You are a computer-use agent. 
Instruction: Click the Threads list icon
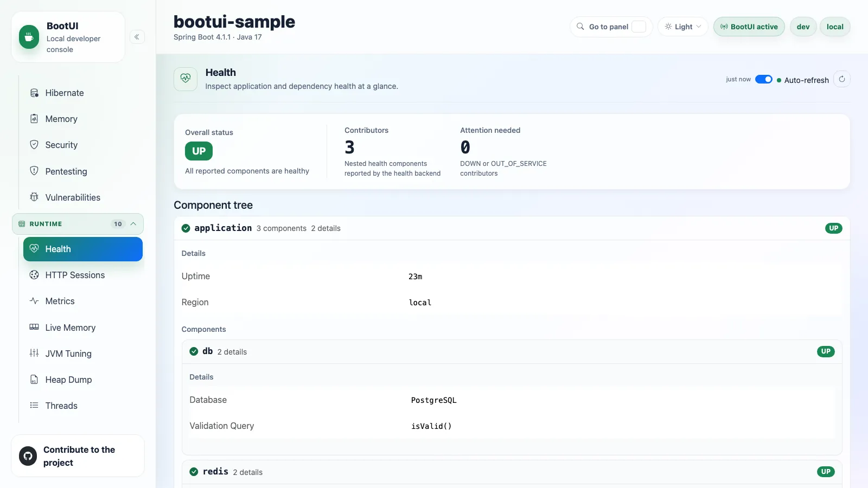34,406
